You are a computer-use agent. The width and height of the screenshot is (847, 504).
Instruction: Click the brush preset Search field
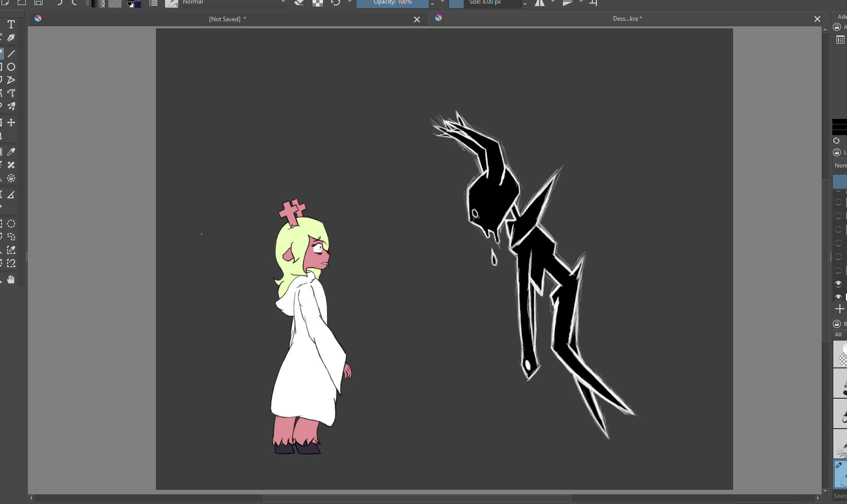[840, 496]
